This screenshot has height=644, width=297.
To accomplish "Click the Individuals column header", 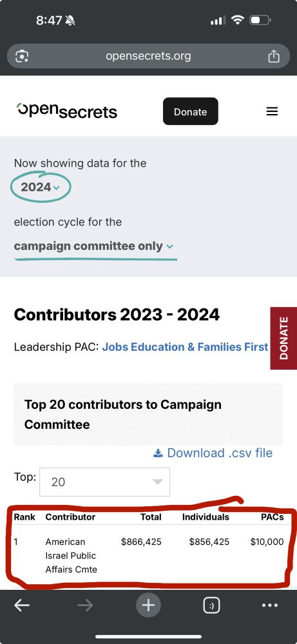I will pos(206,517).
